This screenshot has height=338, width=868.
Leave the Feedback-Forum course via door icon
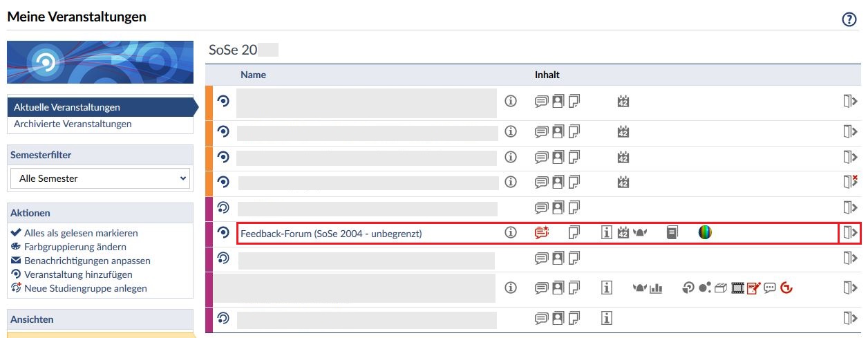click(x=849, y=233)
